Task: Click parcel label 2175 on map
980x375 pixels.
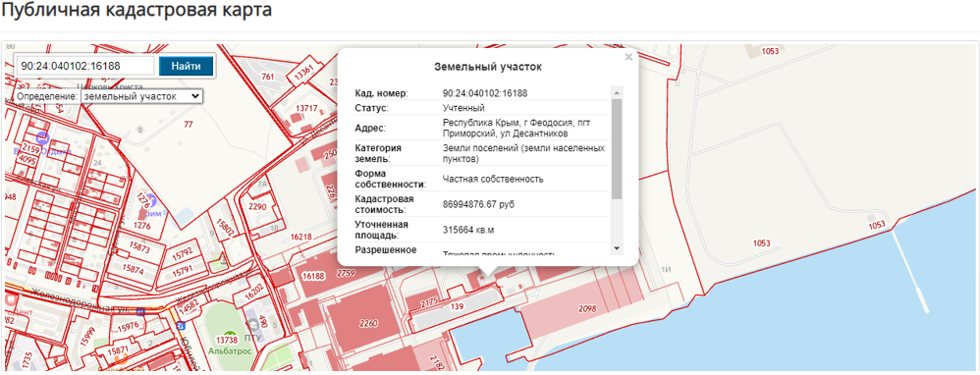Action: 430,302
